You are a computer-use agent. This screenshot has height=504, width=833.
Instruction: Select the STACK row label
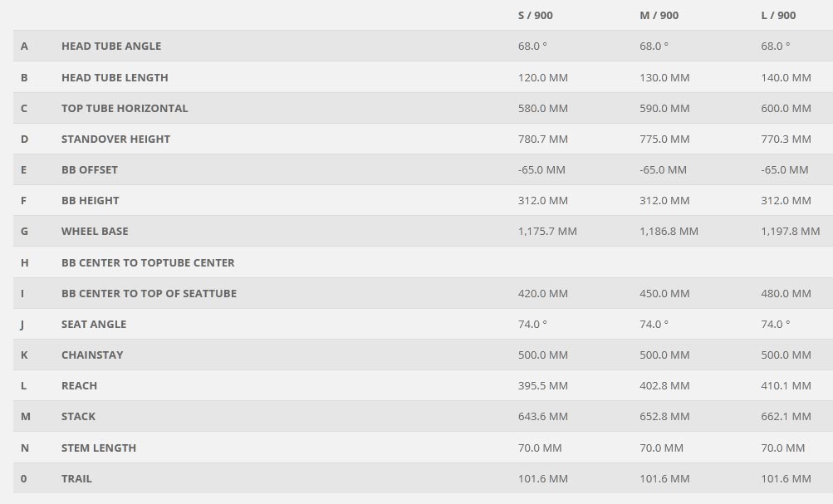point(78,416)
